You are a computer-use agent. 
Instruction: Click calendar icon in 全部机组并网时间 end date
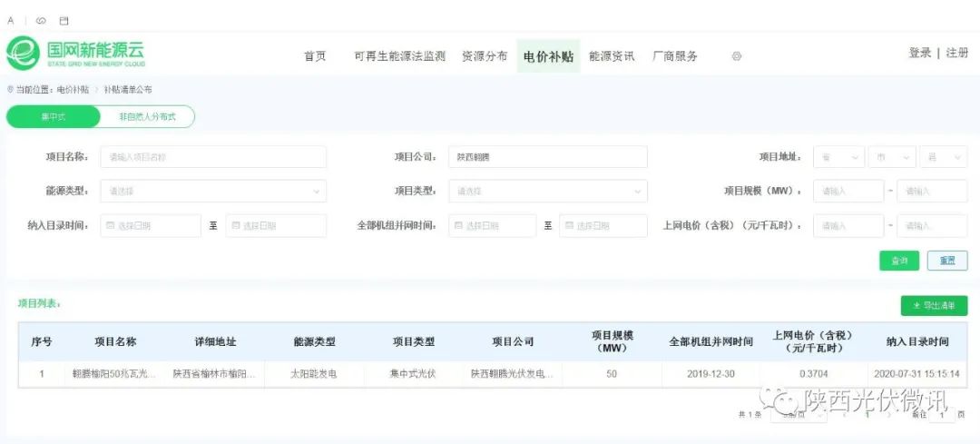tap(569, 226)
